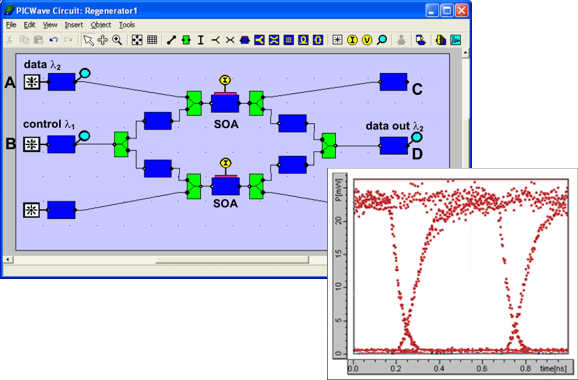The image size is (578, 380).
Task: Choose the move (four-arrow) tool
Action: (x=102, y=40)
